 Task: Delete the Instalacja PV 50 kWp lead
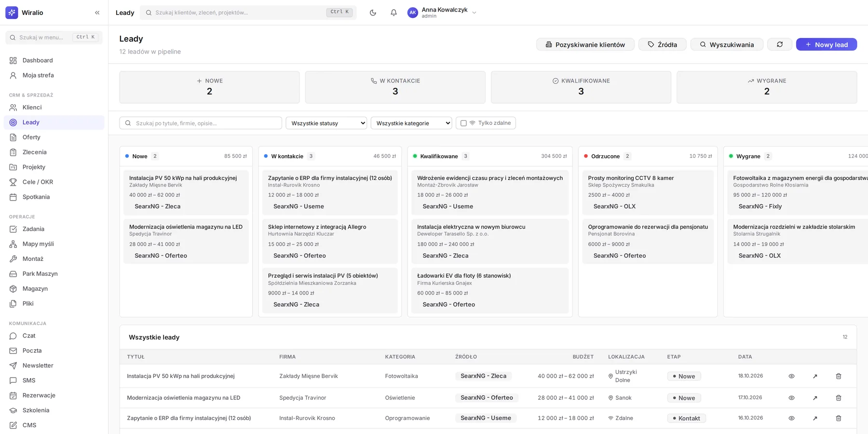[839, 376]
